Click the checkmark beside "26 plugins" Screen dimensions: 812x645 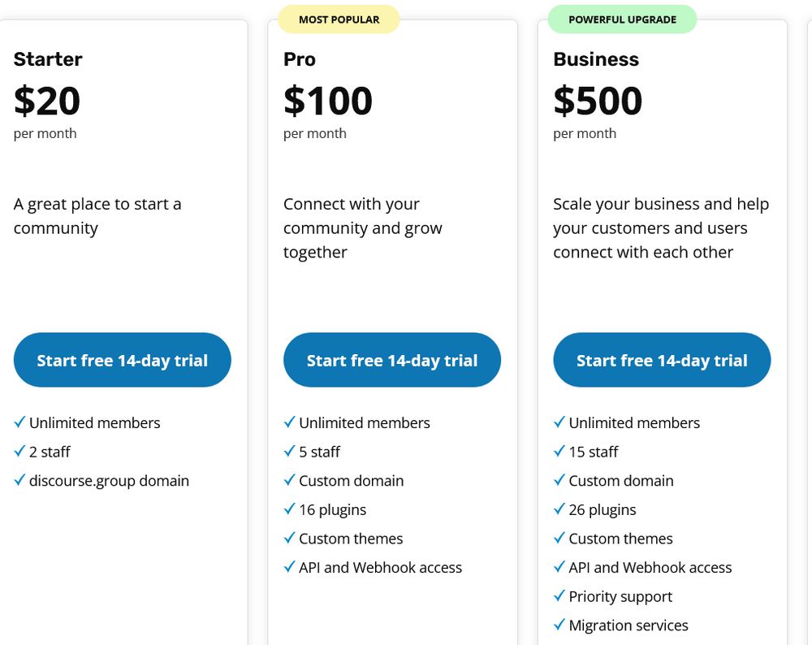pyautogui.click(x=559, y=509)
